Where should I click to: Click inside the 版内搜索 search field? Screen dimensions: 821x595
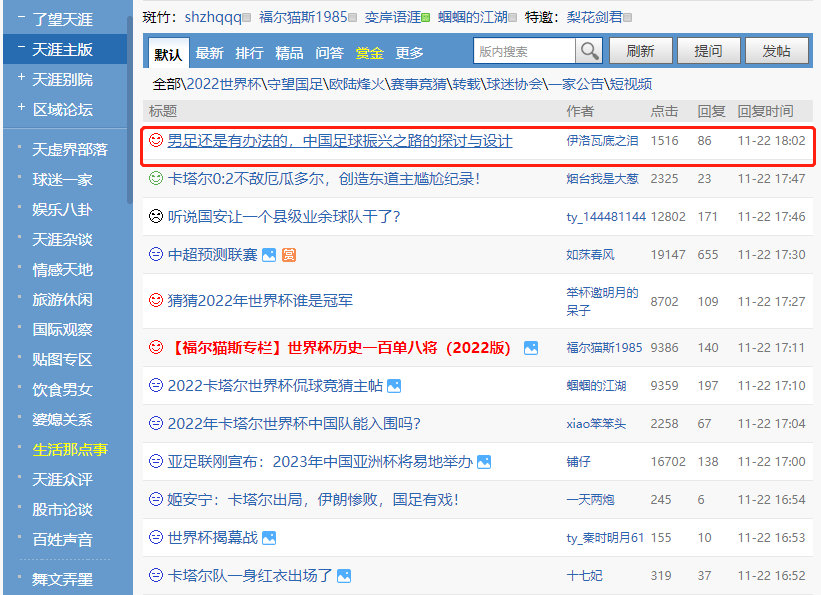pos(525,51)
